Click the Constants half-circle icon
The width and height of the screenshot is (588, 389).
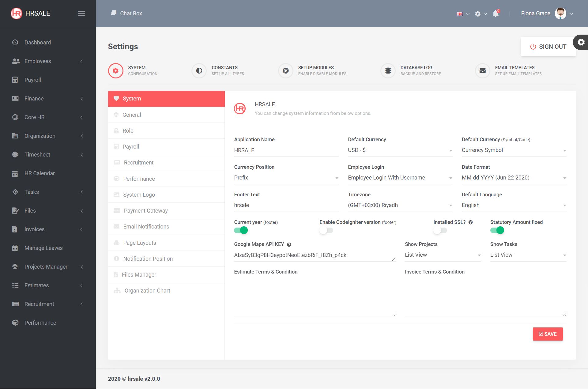(199, 71)
